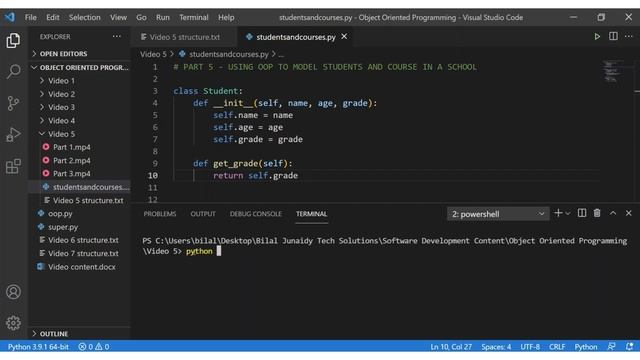
Task: Click the editor minimap
Action: coord(612,71)
